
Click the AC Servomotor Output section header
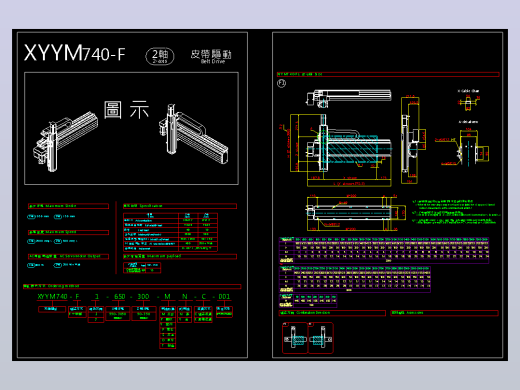tap(68, 256)
